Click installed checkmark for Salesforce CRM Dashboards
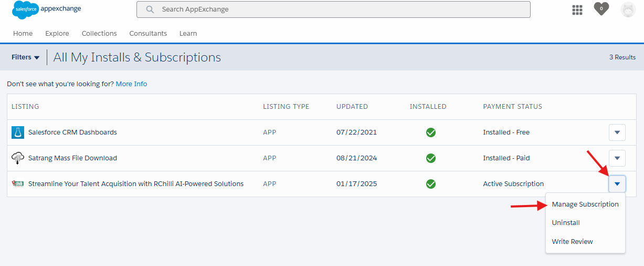Image resolution: width=644 pixels, height=266 pixels. click(x=430, y=132)
